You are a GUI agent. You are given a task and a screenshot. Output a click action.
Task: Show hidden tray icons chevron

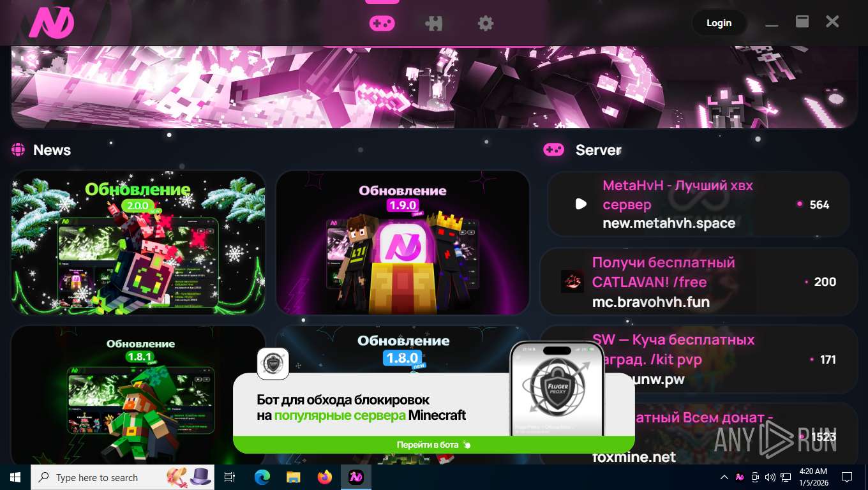[x=724, y=477]
